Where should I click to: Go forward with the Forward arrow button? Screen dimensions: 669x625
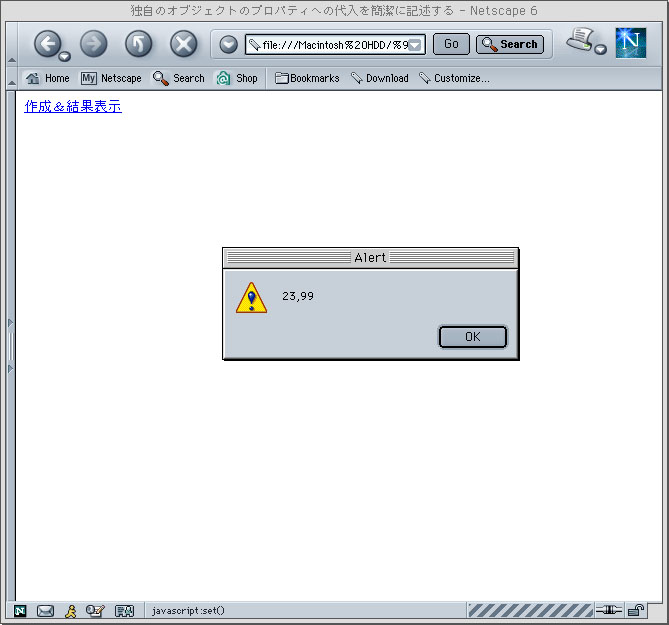tap(93, 44)
